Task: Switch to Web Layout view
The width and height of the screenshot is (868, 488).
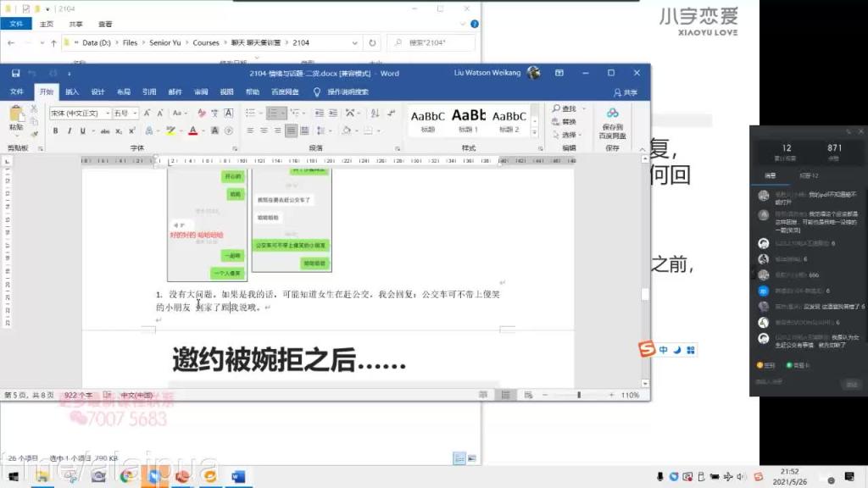Action: click(528, 395)
